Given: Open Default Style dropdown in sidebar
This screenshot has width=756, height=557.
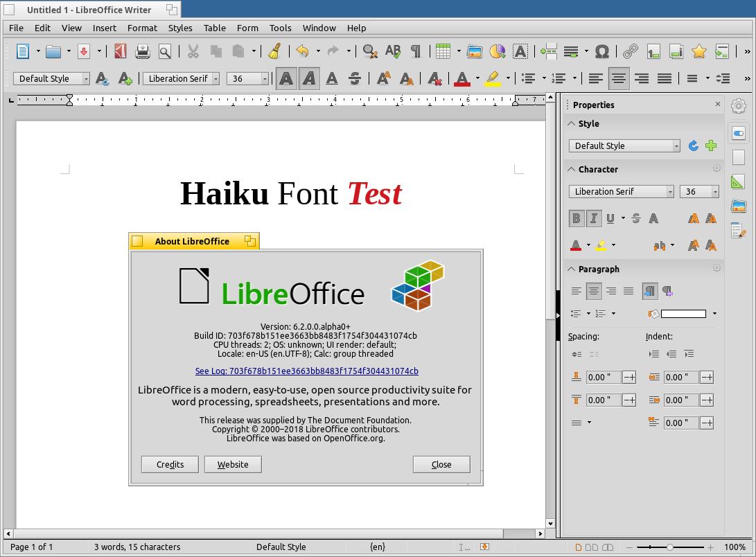Looking at the screenshot, I should coord(676,145).
